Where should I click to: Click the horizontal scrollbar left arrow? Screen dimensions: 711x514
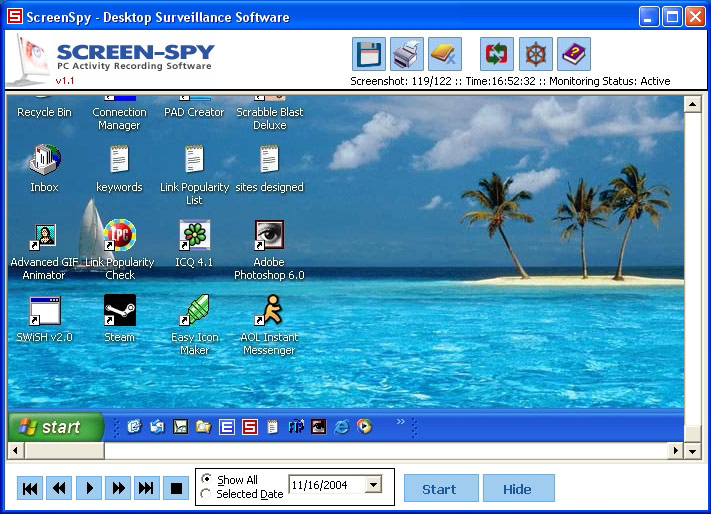point(16,451)
